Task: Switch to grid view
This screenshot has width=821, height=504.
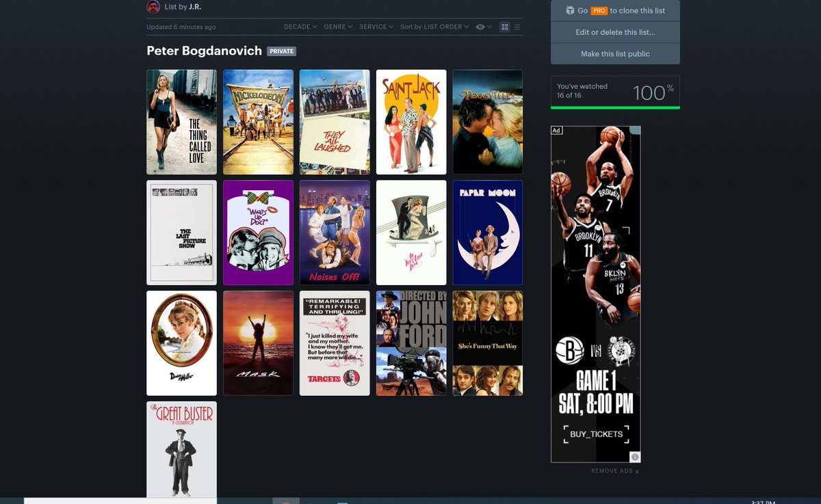Action: coord(505,27)
